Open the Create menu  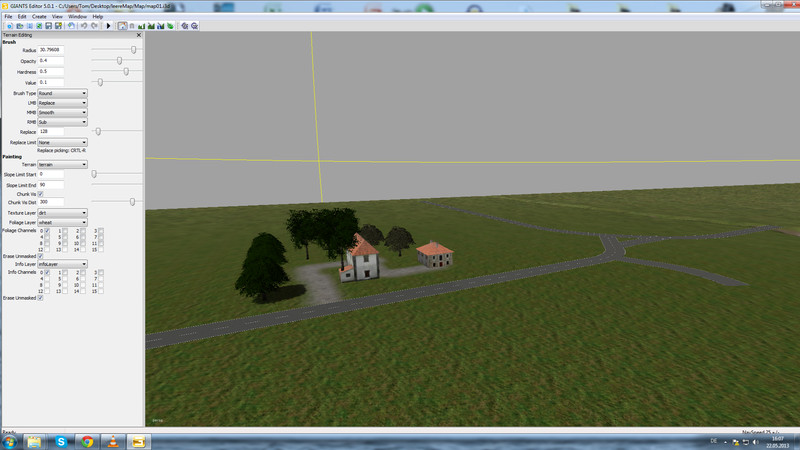pyautogui.click(x=39, y=16)
